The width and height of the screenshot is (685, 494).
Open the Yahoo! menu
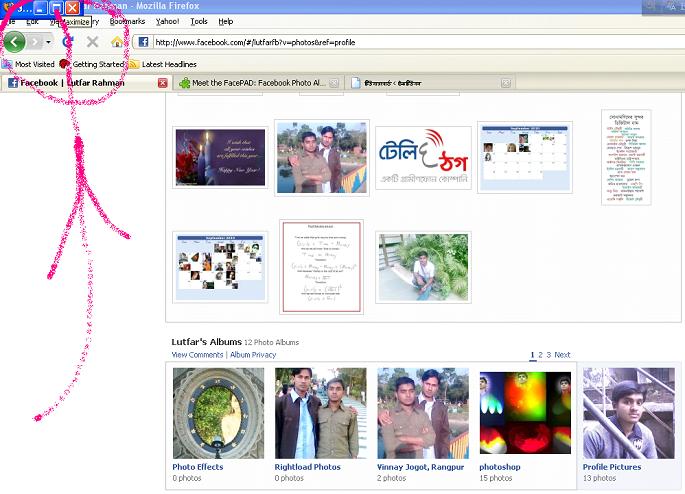click(167, 21)
